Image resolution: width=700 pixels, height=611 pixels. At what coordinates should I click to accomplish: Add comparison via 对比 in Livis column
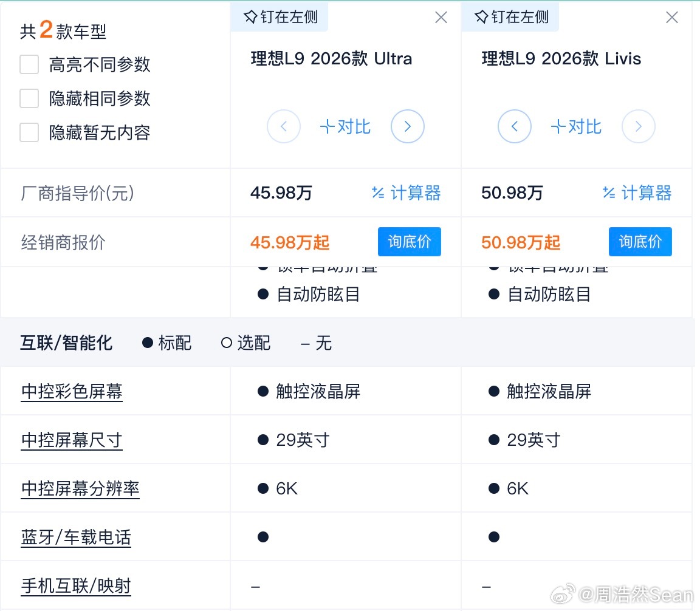pos(576,127)
